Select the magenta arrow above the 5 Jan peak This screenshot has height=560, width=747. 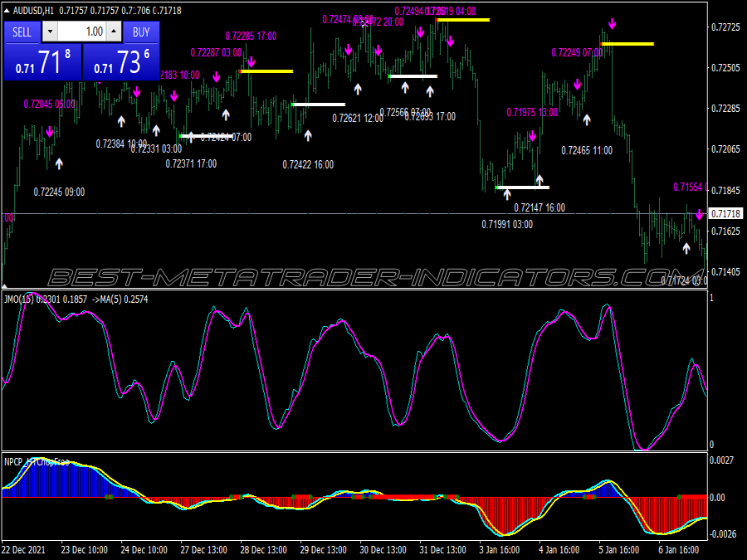pos(613,24)
